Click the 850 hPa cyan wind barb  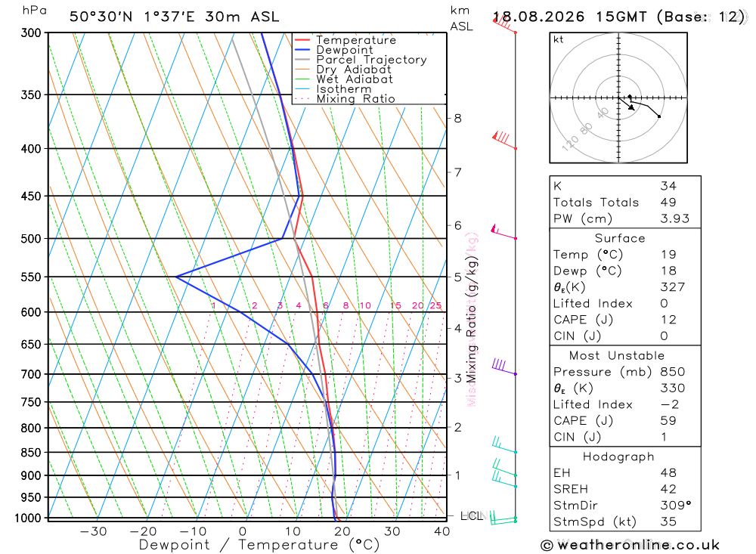pyautogui.click(x=504, y=445)
